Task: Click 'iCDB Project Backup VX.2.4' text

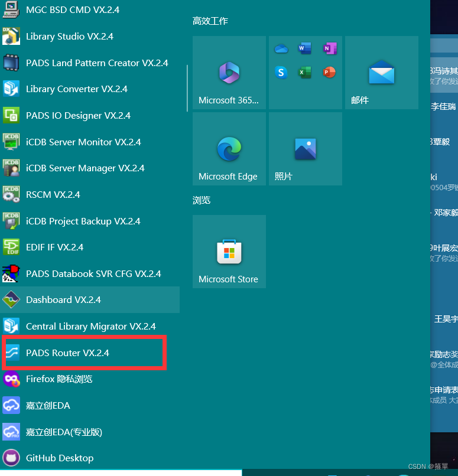Action: click(x=83, y=221)
